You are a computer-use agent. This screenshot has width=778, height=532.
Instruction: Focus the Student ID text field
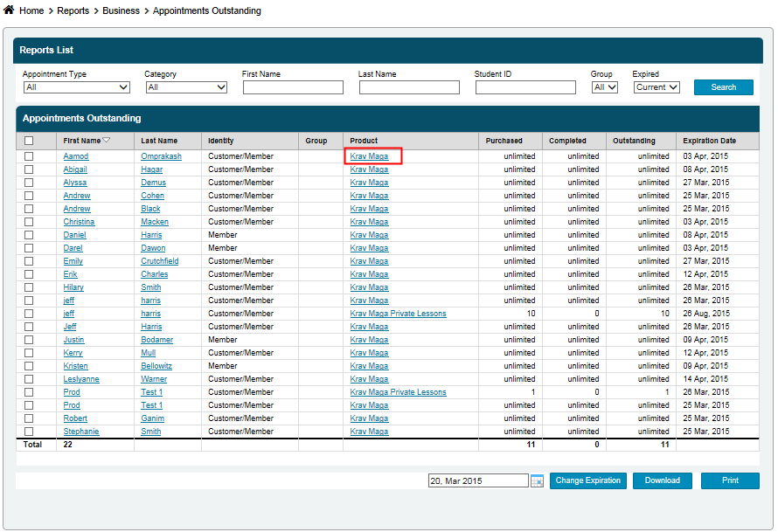point(525,87)
